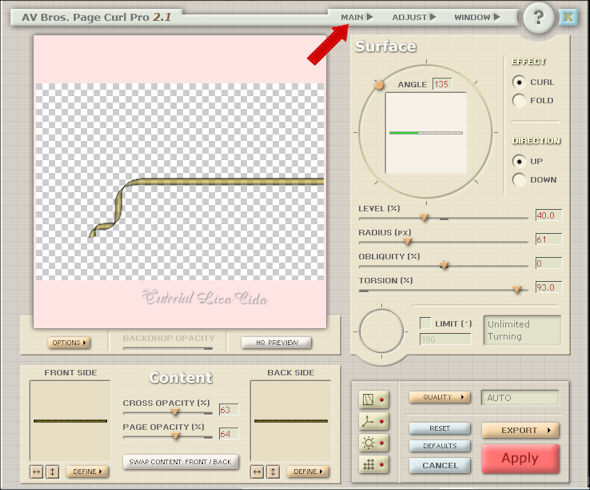Click the Quality AUTO display field

[520, 398]
